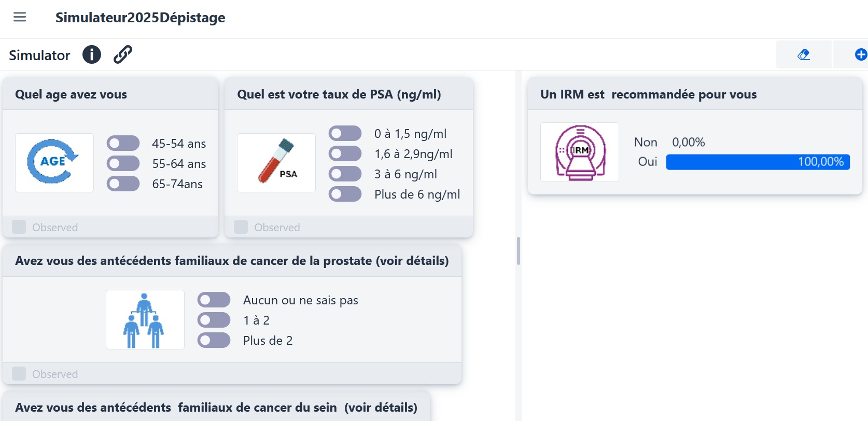Enable the Observed checkbox under the PSA question
Viewport: 868px width, 421px height.
(241, 227)
